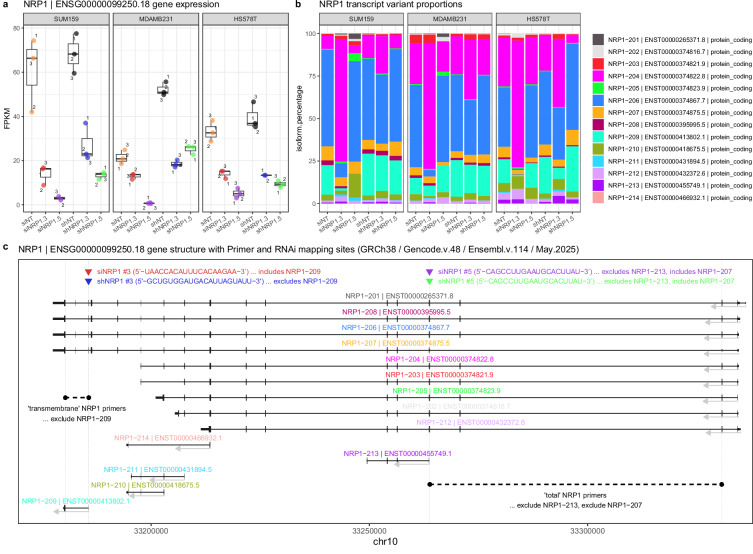Click the MDAMB231 shNT box in panel a

coord(163,90)
